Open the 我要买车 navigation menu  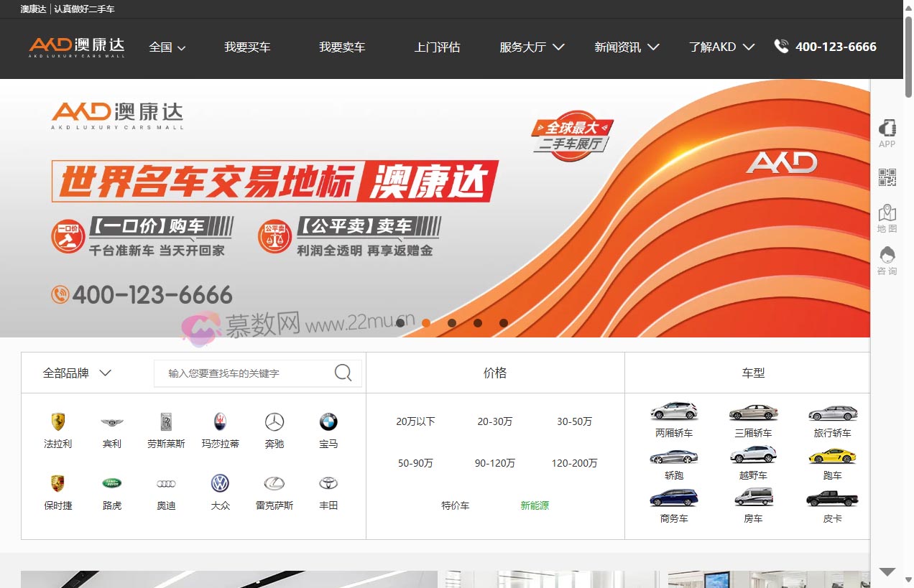(x=248, y=47)
